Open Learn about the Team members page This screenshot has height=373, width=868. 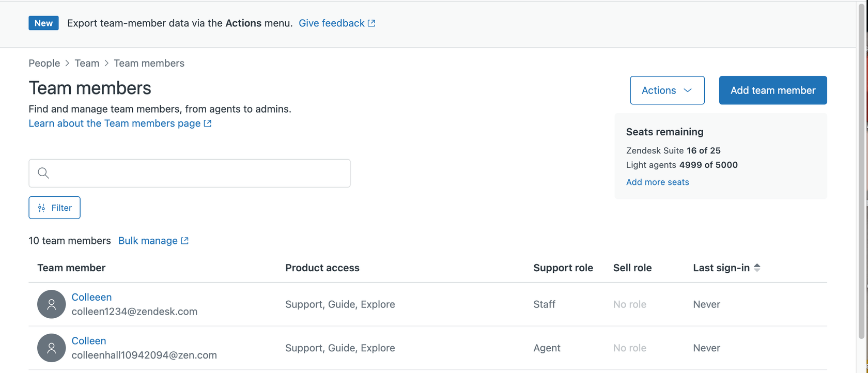point(114,123)
